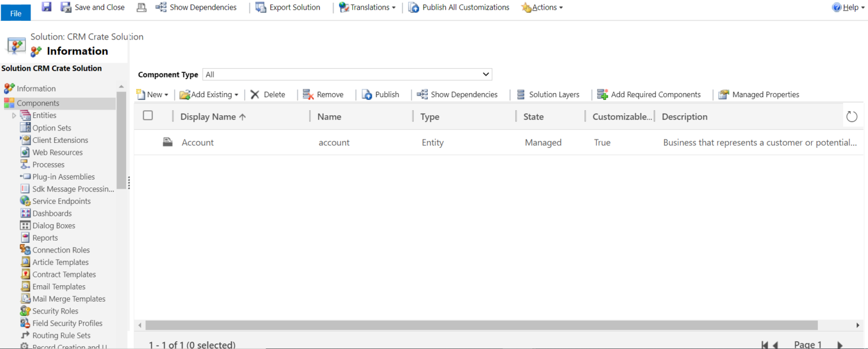The width and height of the screenshot is (868, 349).
Task: Sort by the State column header
Action: pos(533,117)
